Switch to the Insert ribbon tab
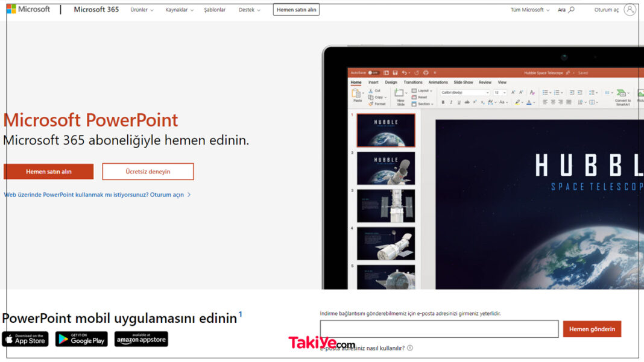The width and height of the screenshot is (644, 362). [373, 83]
